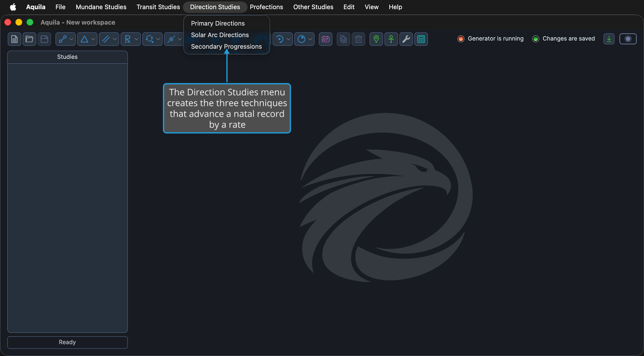Expand the parallel lines icon dropdown arrow
The width and height of the screenshot is (644, 356).
(115, 39)
